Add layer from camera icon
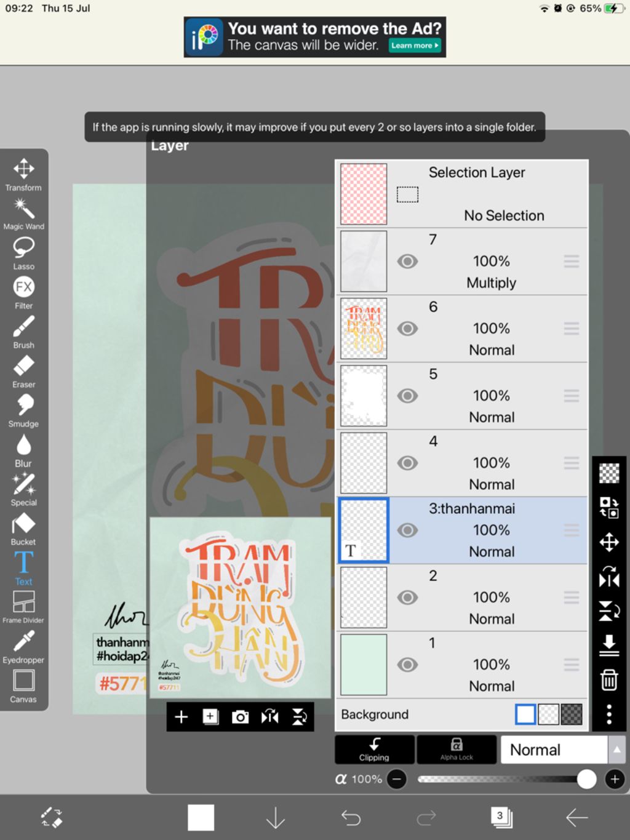This screenshot has height=840, width=630. [x=240, y=717]
